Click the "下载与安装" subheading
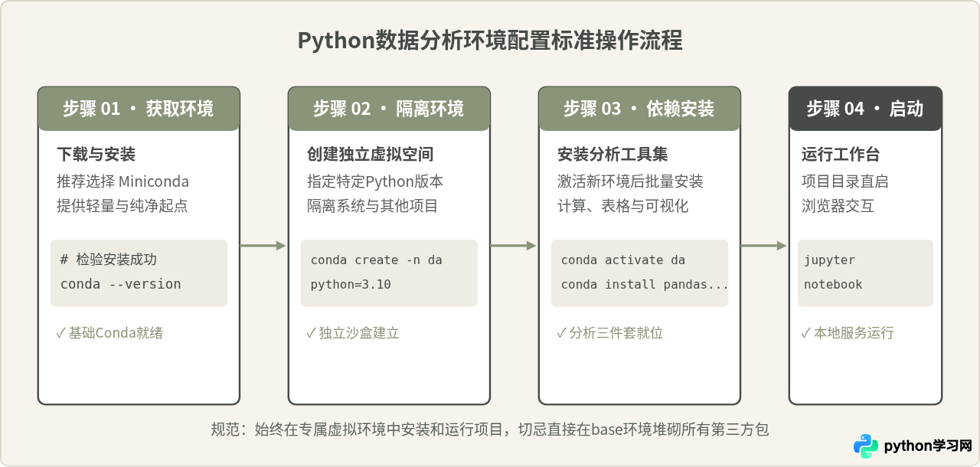This screenshot has width=980, height=467. pos(96,155)
